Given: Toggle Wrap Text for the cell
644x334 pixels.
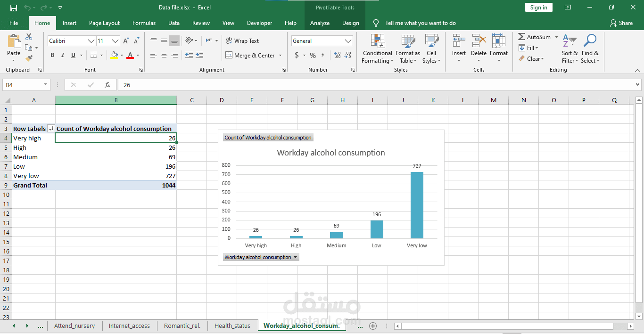Looking at the screenshot, I should pos(242,41).
